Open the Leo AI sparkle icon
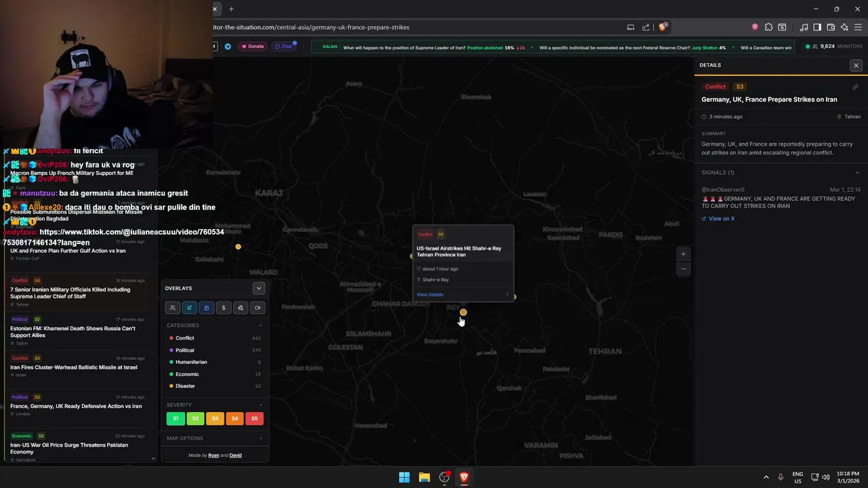The width and height of the screenshot is (868, 488). [x=844, y=27]
